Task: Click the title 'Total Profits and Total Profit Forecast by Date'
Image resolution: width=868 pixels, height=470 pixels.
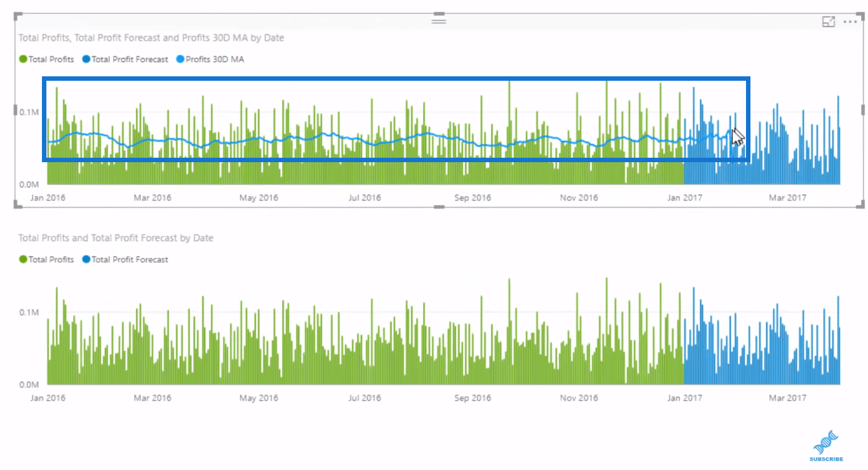Action: [x=116, y=238]
